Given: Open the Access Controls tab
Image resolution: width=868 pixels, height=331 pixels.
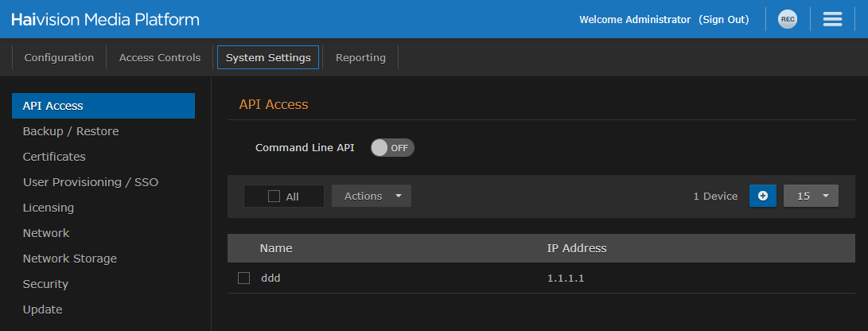Looking at the screenshot, I should point(160,57).
